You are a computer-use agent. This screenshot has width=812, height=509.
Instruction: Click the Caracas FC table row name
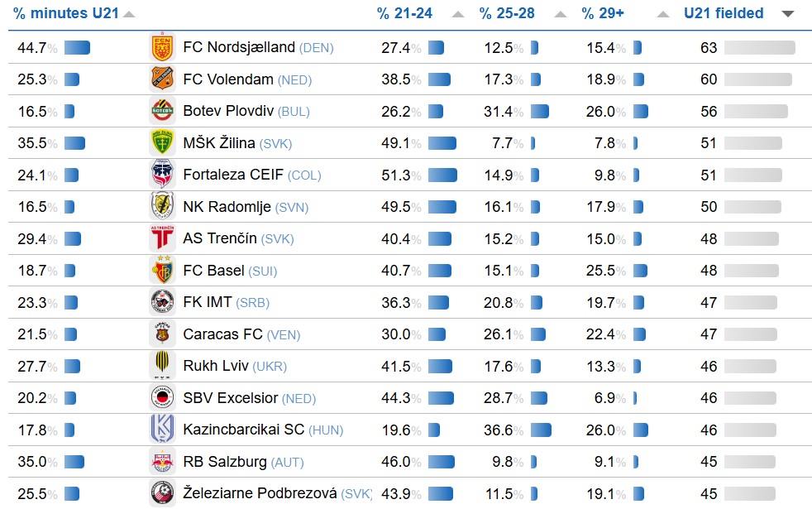[x=222, y=334]
